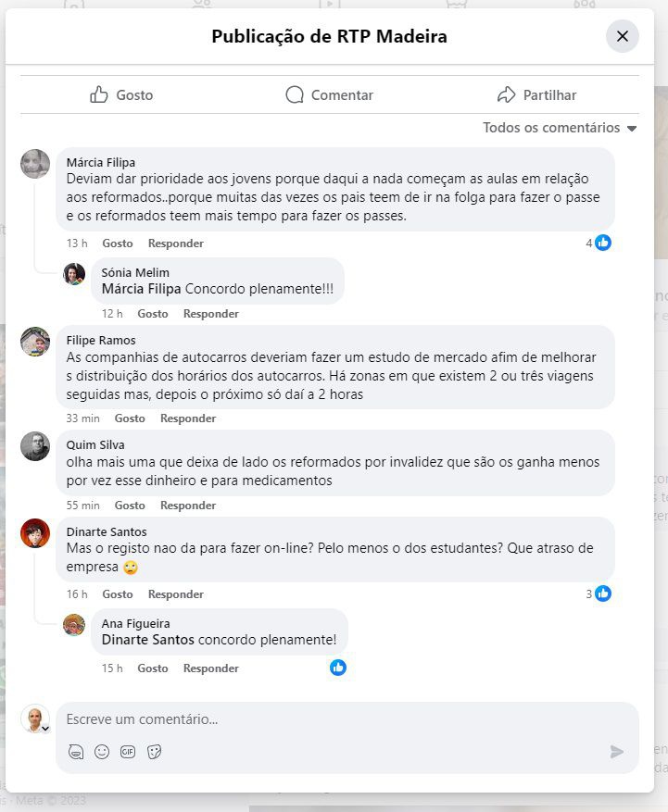Screen dimensions: 668x812
Task: Expand the 'Todos os comentários' filter dropdown
Action: [560, 128]
